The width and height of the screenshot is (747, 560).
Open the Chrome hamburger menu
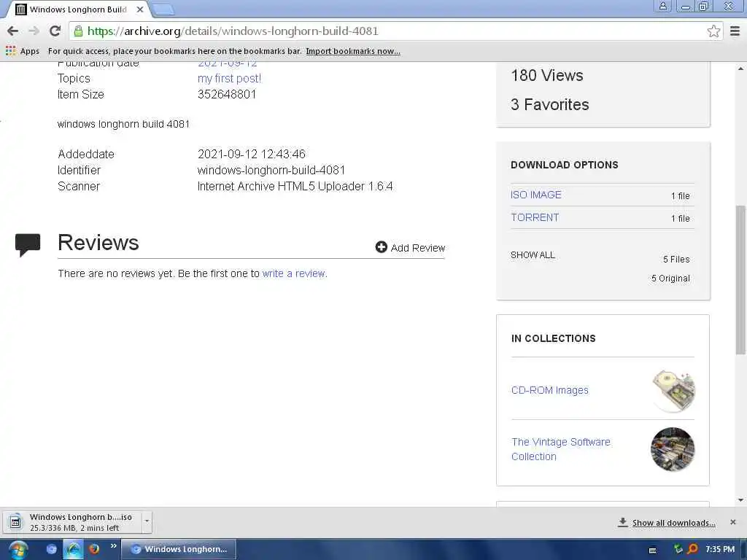click(735, 31)
